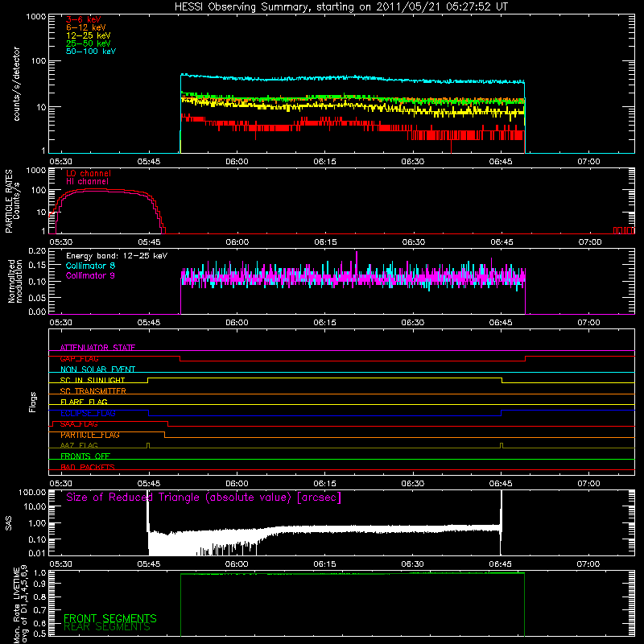Click the tall magenta Collimator 9 spike
644x644 pixels.
(x=357, y=258)
